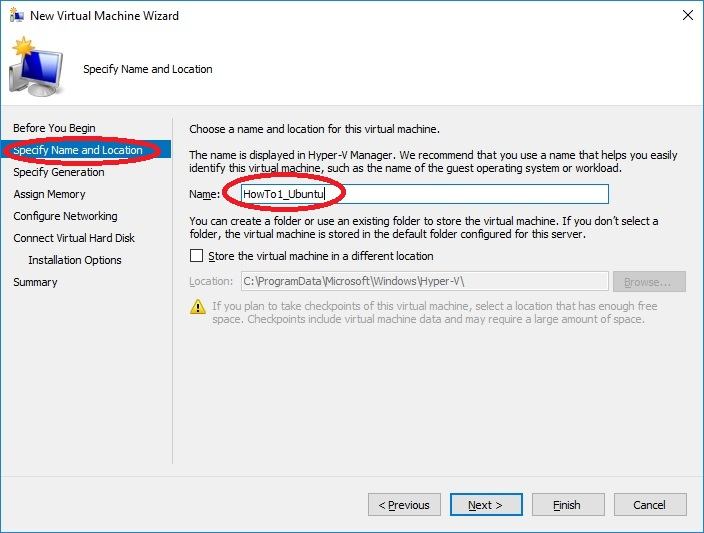Click the Finish button
This screenshot has width=704, height=533.
click(x=568, y=505)
